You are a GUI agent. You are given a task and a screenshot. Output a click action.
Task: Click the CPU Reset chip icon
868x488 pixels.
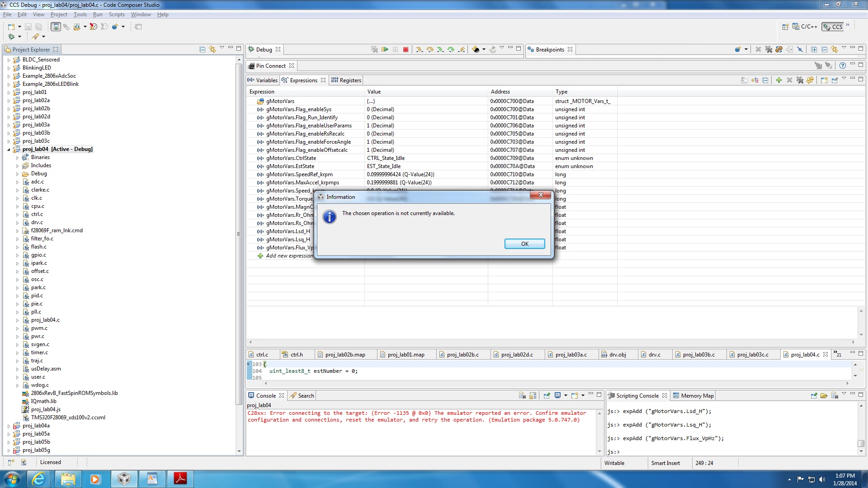click(476, 50)
